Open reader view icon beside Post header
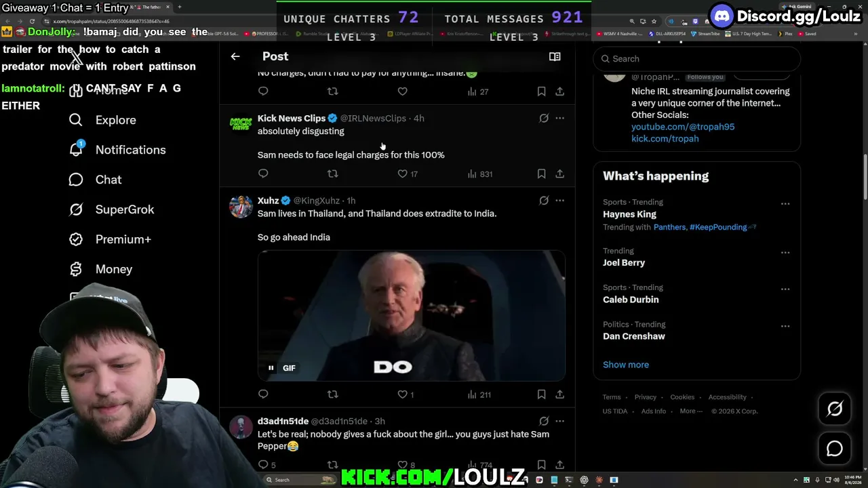This screenshot has height=488, width=868. (x=555, y=57)
